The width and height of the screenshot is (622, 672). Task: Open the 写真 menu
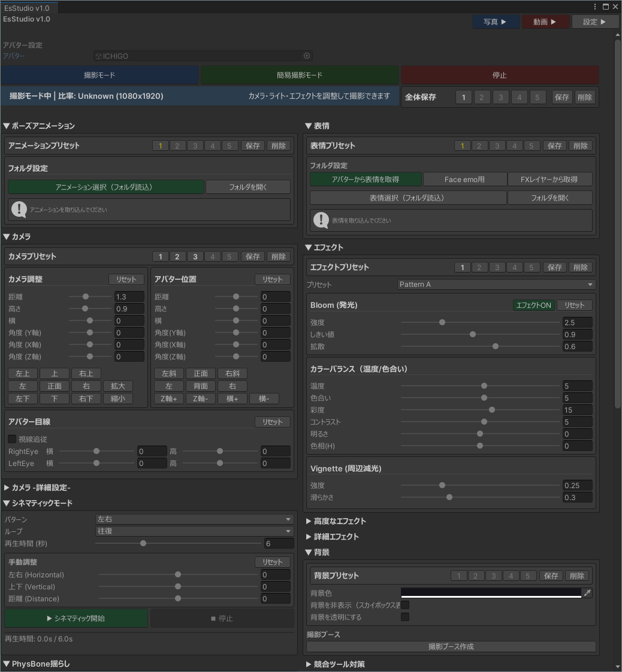point(496,22)
